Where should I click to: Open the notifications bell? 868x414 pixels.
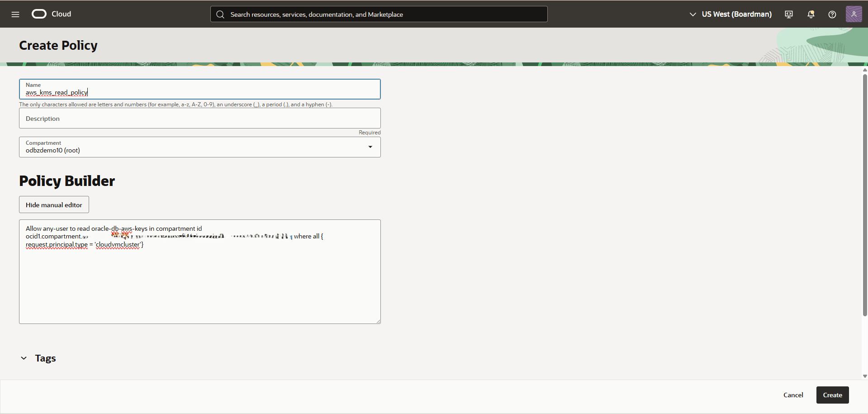[810, 14]
